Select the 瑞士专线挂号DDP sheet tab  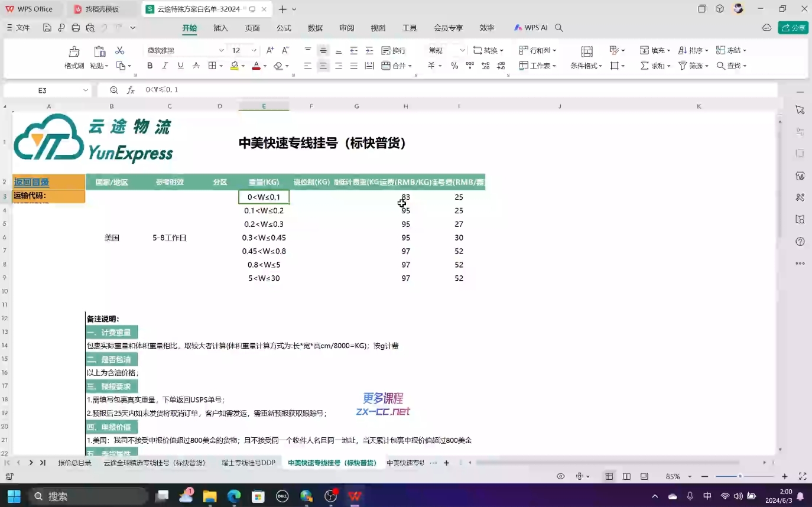tap(248, 463)
